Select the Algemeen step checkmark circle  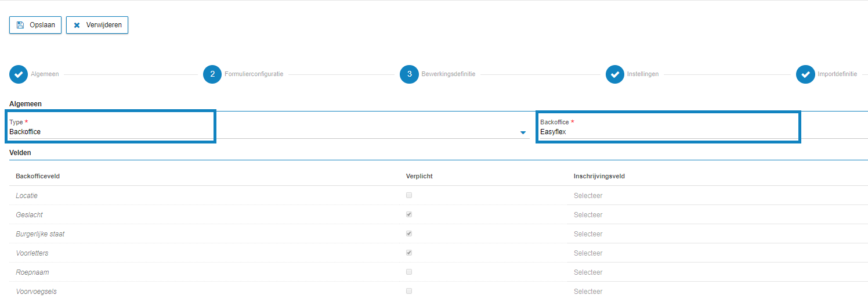19,74
